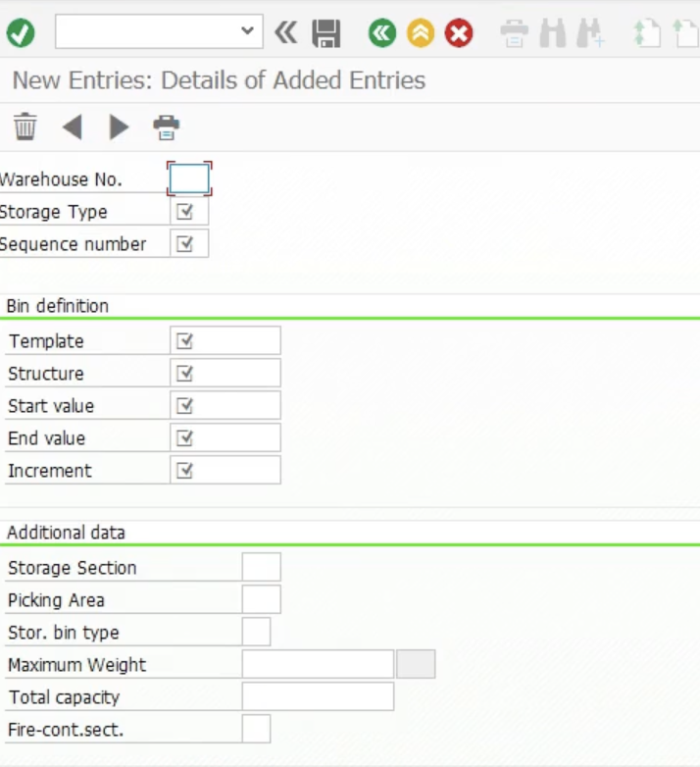Click the Total capacity input field

click(318, 697)
